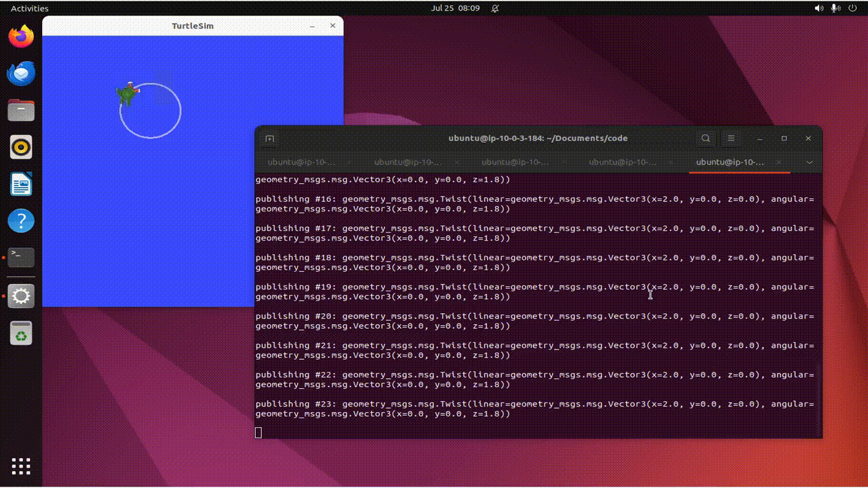Click the terminal search icon
The height and width of the screenshot is (488, 868).
point(706,138)
